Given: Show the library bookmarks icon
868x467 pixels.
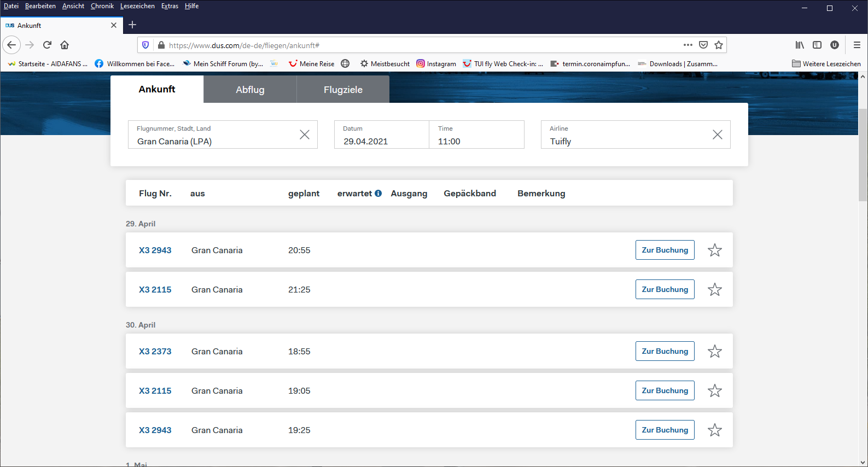Looking at the screenshot, I should click(x=800, y=45).
